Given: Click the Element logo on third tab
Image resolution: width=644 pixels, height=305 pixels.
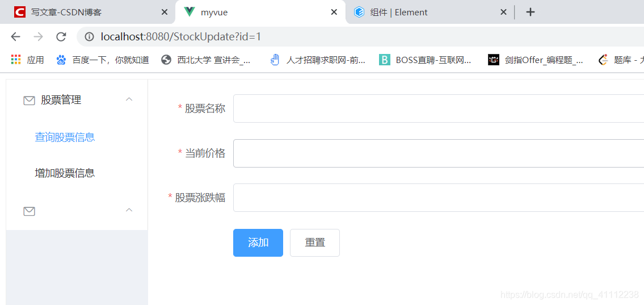Looking at the screenshot, I should tap(359, 12).
